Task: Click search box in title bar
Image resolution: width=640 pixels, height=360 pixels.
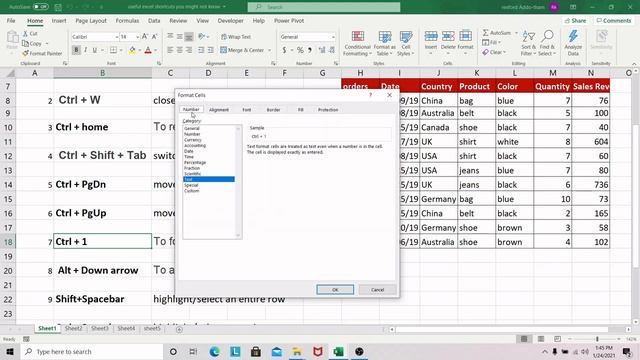Action: coord(324,7)
